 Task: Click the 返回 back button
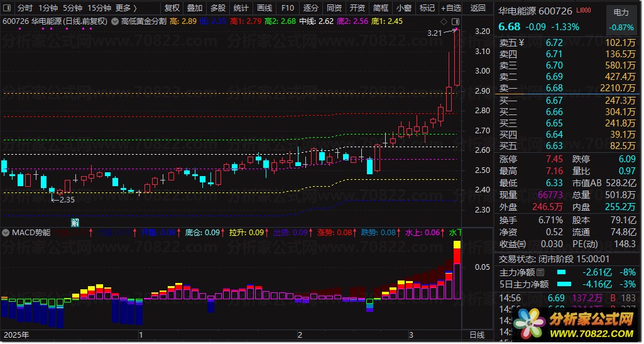pyautogui.click(x=478, y=8)
